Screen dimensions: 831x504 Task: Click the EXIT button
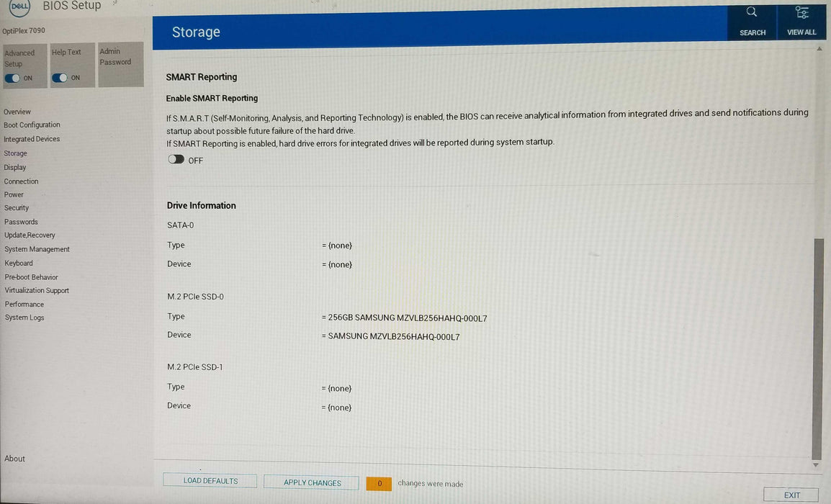point(791,495)
